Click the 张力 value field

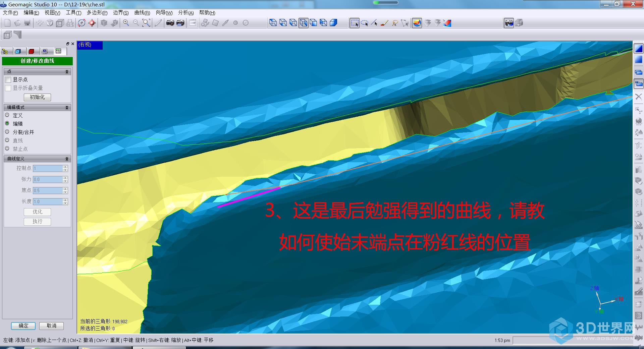tap(48, 179)
